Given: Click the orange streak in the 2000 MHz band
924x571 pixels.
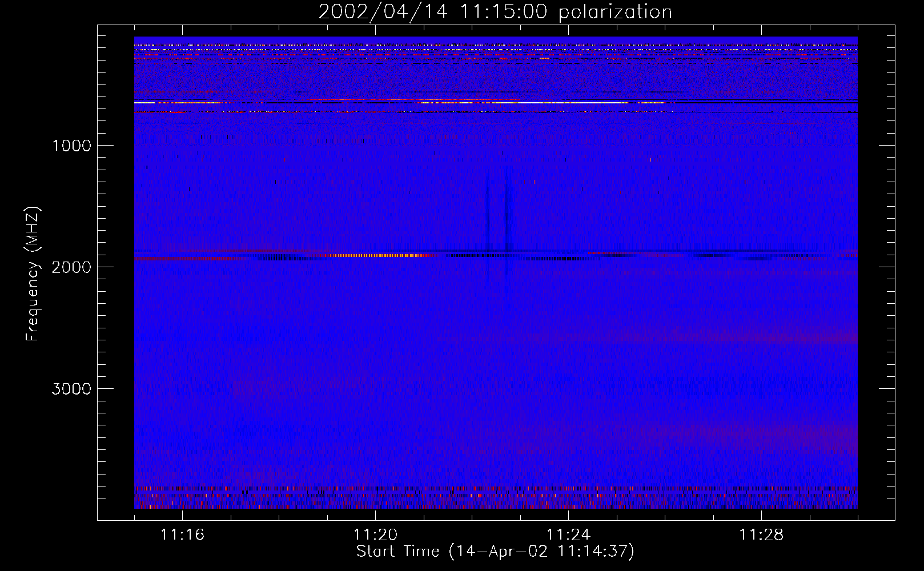Looking at the screenshot, I should pyautogui.click(x=377, y=255).
